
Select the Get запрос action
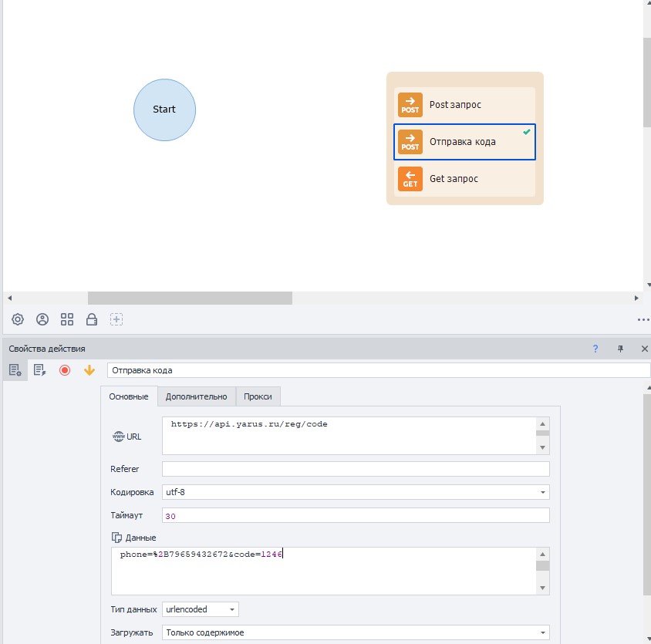point(464,179)
